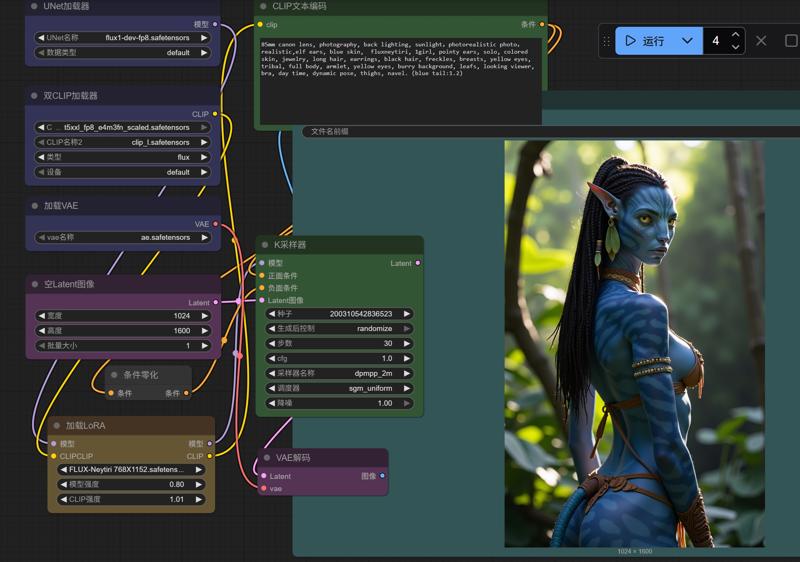Open the 采样器名称 dpmpp_2m selector
This screenshot has width=800, height=562.
click(x=339, y=373)
